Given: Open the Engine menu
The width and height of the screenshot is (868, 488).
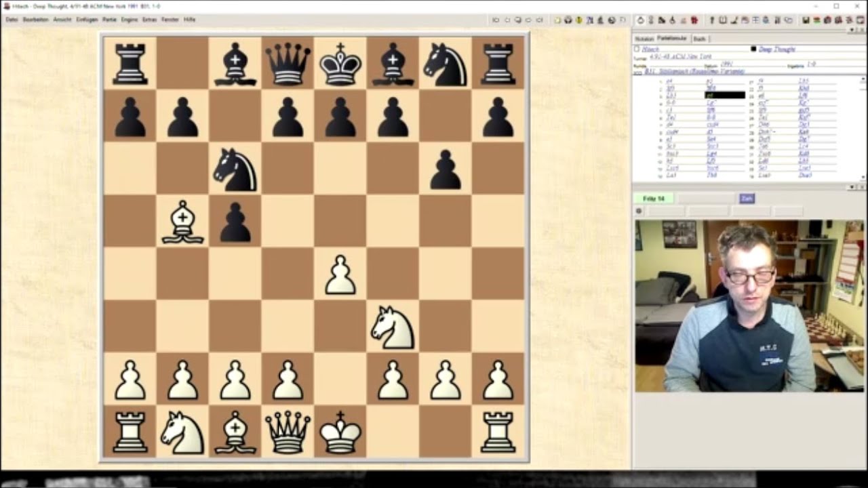Looking at the screenshot, I should pos(130,20).
